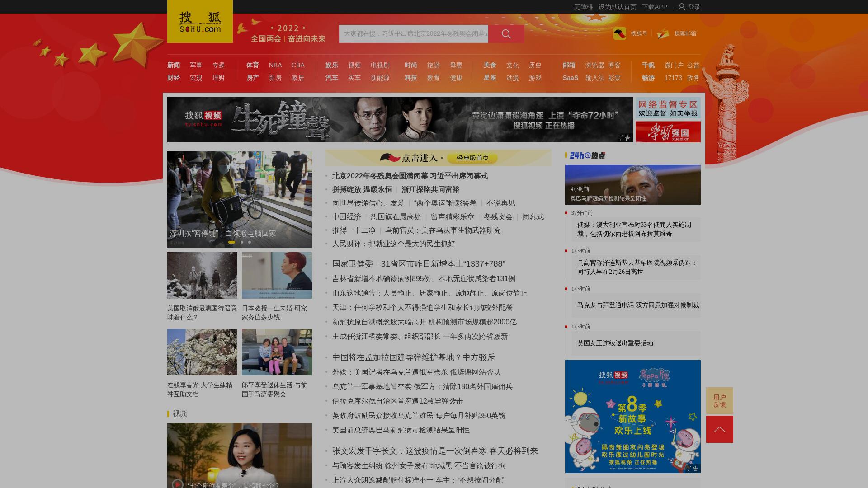Open 美国取消俄最惠国待遇 thumbnail article
The image size is (868, 488).
point(202,275)
